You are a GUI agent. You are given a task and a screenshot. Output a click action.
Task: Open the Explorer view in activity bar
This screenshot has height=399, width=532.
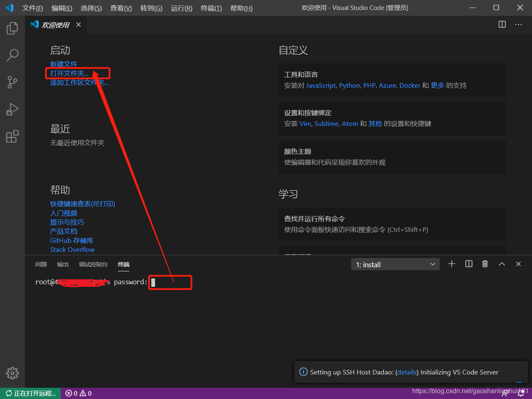tap(12, 28)
